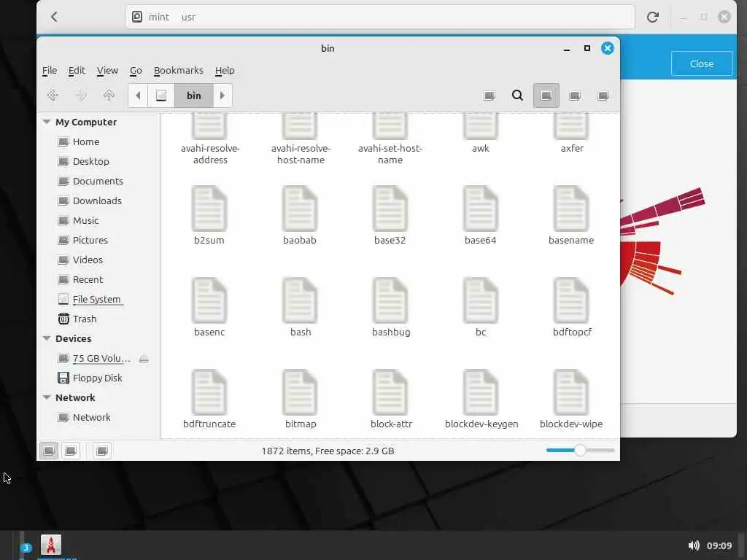This screenshot has height=560, width=747.
Task: Click the 'awk' file label
Action: (481, 149)
